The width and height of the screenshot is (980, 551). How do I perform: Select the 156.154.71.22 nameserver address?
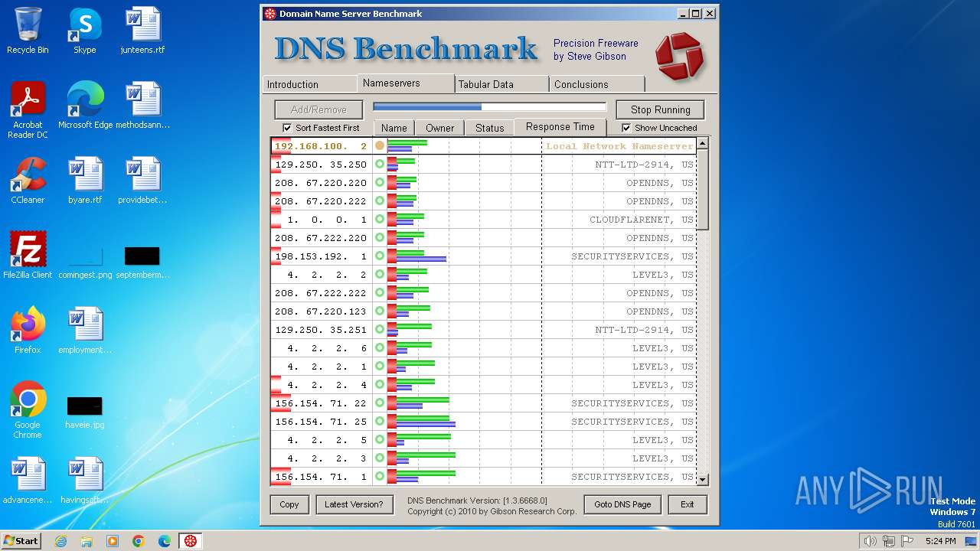coord(321,403)
